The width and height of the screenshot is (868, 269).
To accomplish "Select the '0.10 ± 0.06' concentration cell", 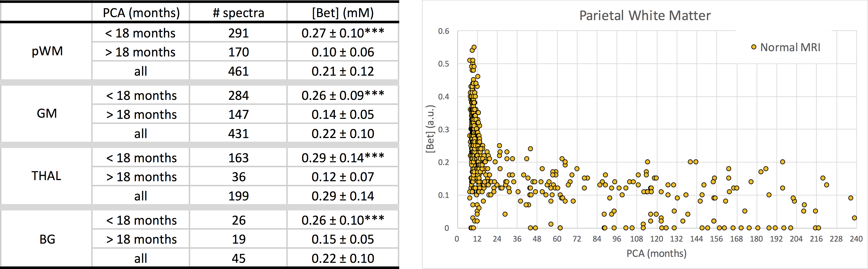I will 343,52.
